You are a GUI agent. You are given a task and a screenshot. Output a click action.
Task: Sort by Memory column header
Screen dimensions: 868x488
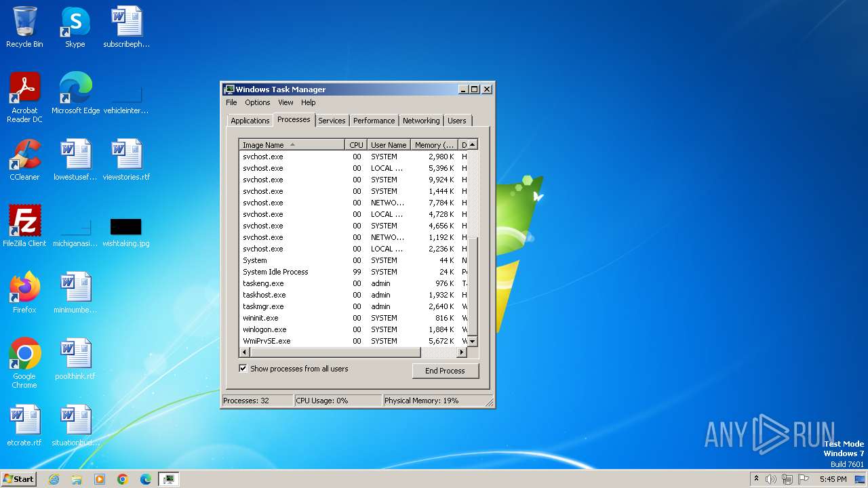[x=435, y=145]
